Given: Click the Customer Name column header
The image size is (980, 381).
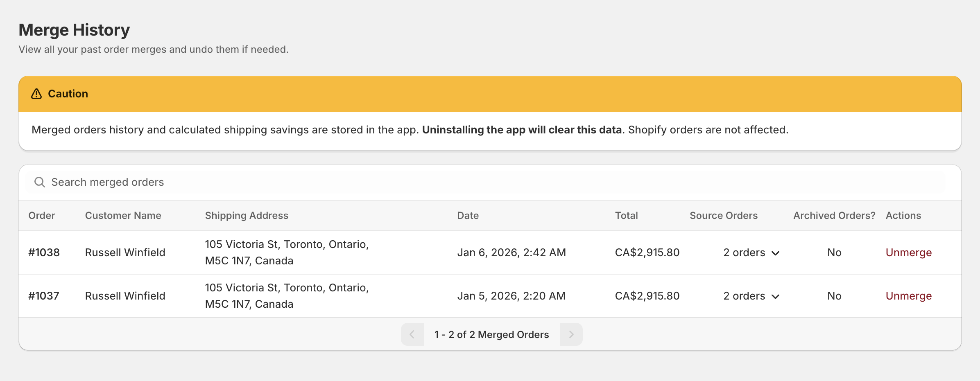Looking at the screenshot, I should pos(123,216).
